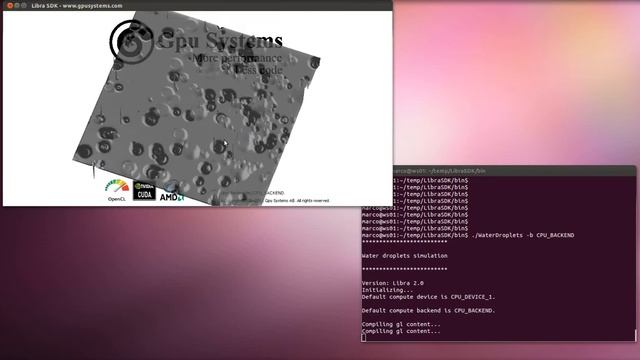Click the 'Gpu Systems AB. All rights reserved' text
Image resolution: width=640 pixels, height=360 pixels.
[297, 200]
